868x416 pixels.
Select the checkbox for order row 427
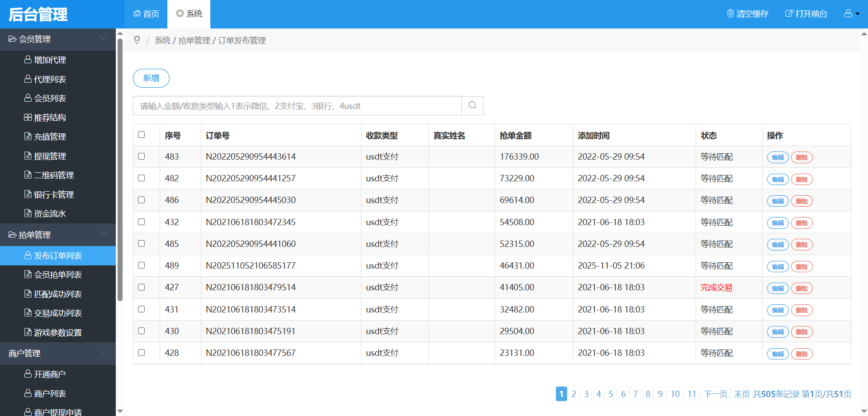(142, 287)
